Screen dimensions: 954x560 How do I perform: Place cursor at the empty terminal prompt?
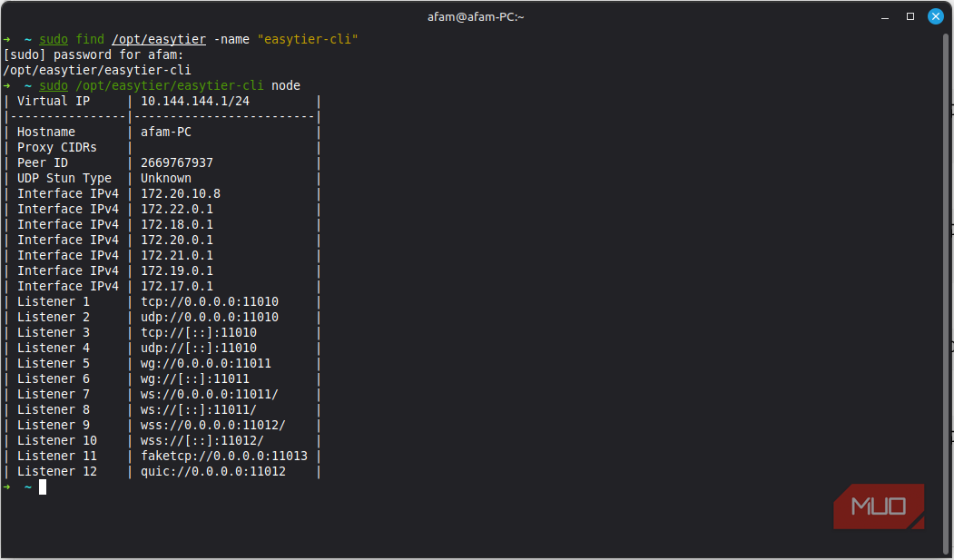pyautogui.click(x=43, y=487)
